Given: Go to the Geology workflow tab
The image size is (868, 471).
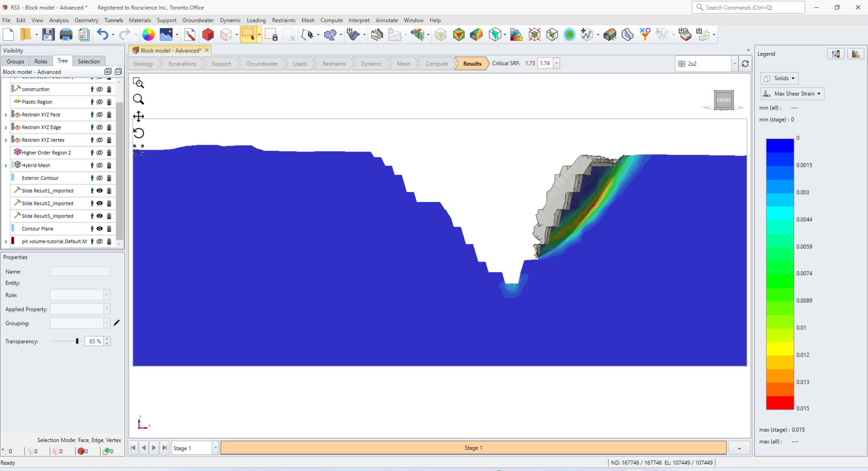Looking at the screenshot, I should (143, 64).
